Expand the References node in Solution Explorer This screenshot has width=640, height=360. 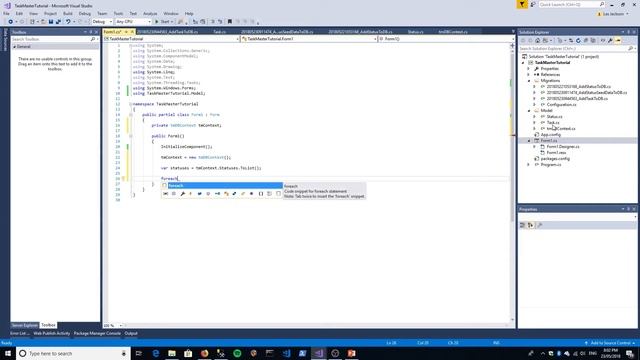click(529, 75)
